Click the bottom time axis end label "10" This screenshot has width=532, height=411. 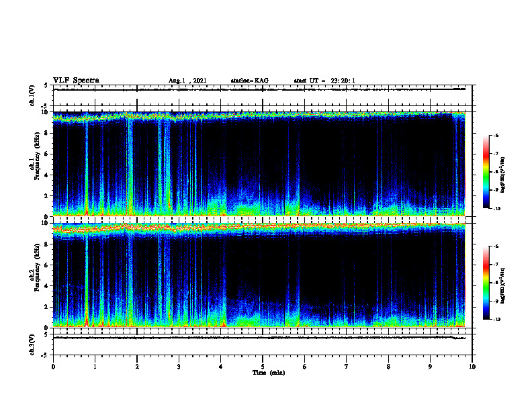tap(472, 367)
